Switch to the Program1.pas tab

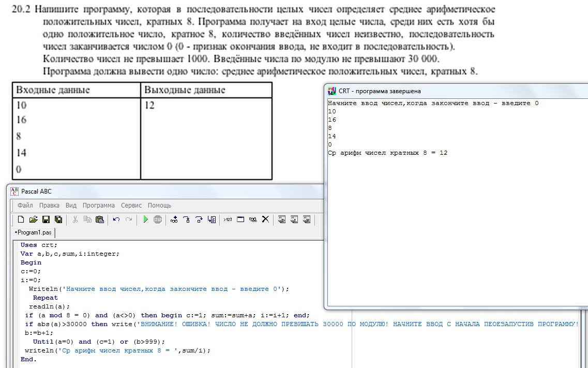tap(34, 233)
